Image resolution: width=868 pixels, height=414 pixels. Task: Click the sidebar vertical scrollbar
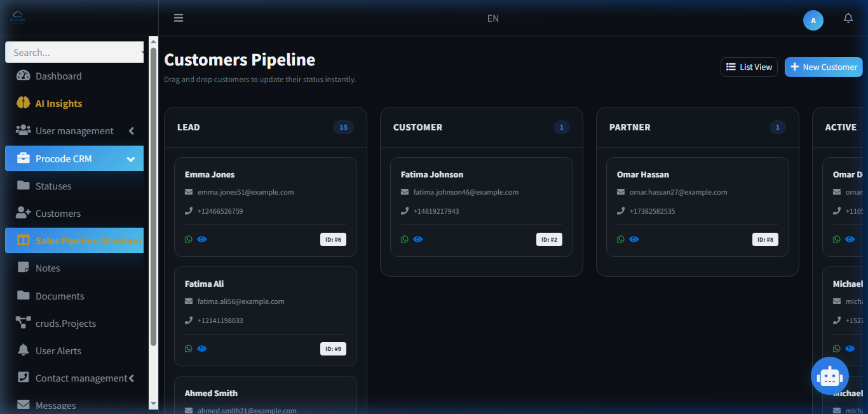coord(153,197)
